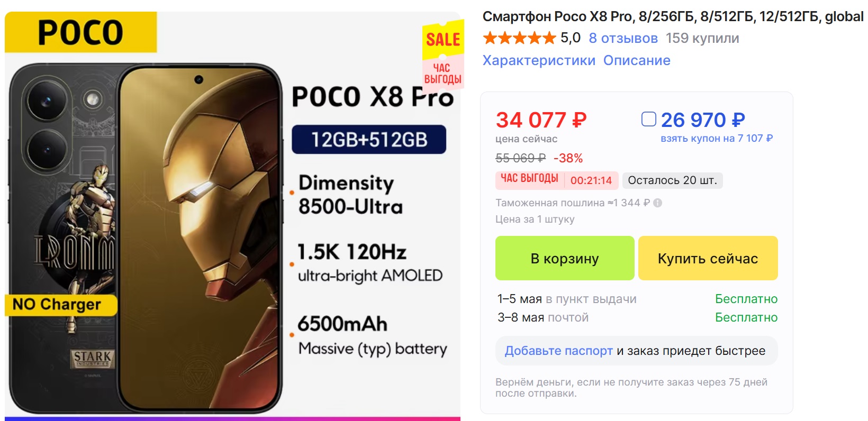Click the yellow SALE badge on image

coord(443,40)
